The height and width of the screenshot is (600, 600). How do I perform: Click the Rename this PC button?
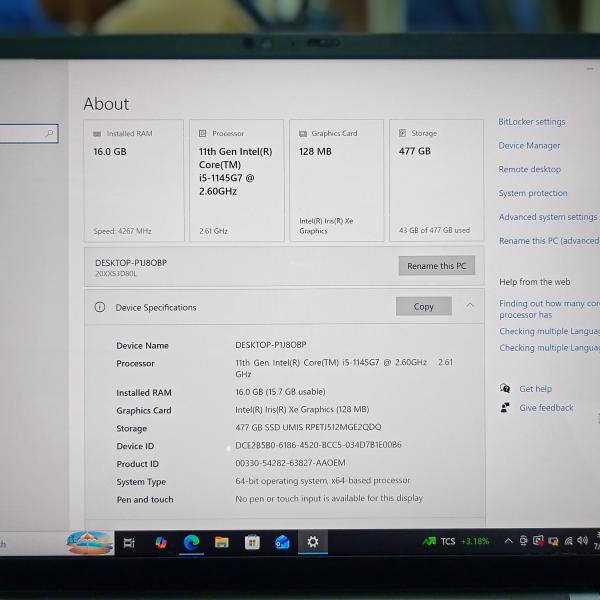pos(437,266)
